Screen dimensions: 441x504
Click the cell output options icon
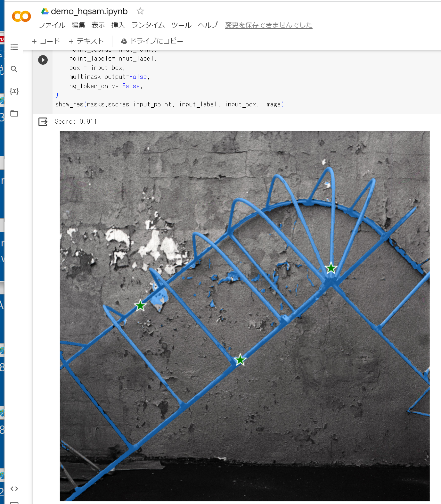click(x=43, y=122)
